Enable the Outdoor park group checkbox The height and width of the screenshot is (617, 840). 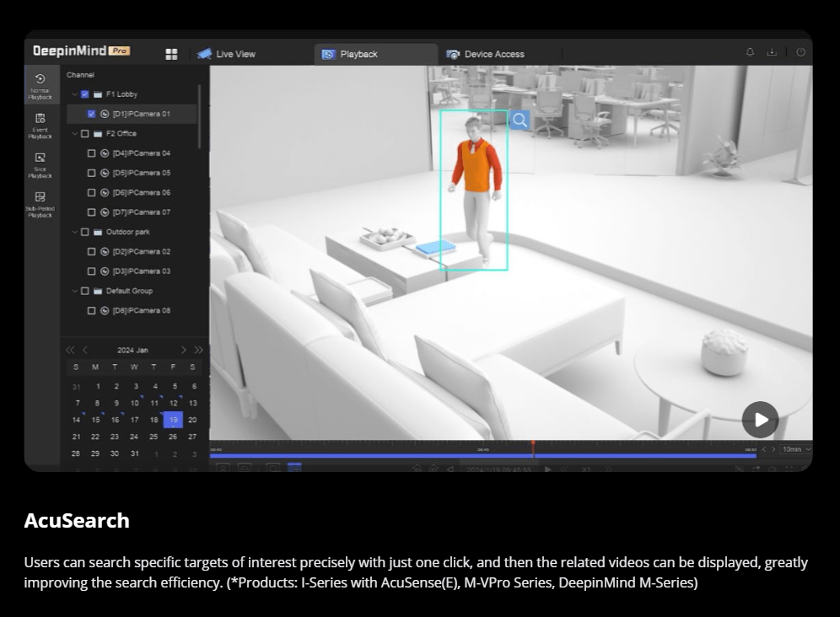[x=84, y=232]
